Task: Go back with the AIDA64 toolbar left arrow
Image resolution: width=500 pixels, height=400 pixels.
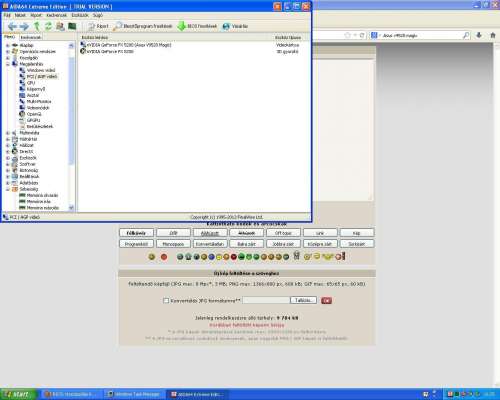Action: 12,26
